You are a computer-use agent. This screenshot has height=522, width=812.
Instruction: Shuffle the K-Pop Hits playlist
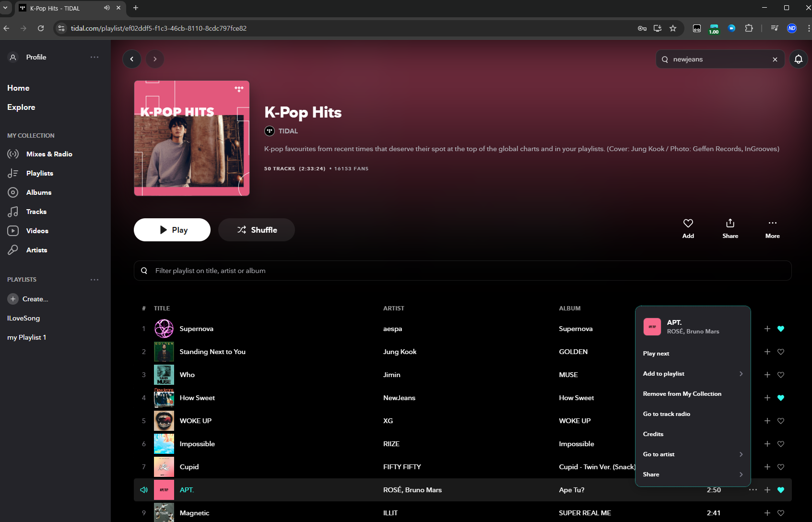point(257,230)
